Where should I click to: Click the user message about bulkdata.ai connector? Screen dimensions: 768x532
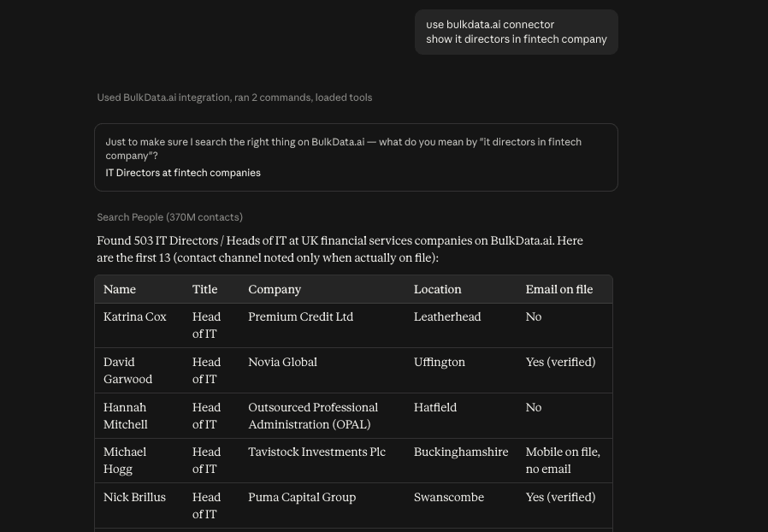pyautogui.click(x=517, y=32)
